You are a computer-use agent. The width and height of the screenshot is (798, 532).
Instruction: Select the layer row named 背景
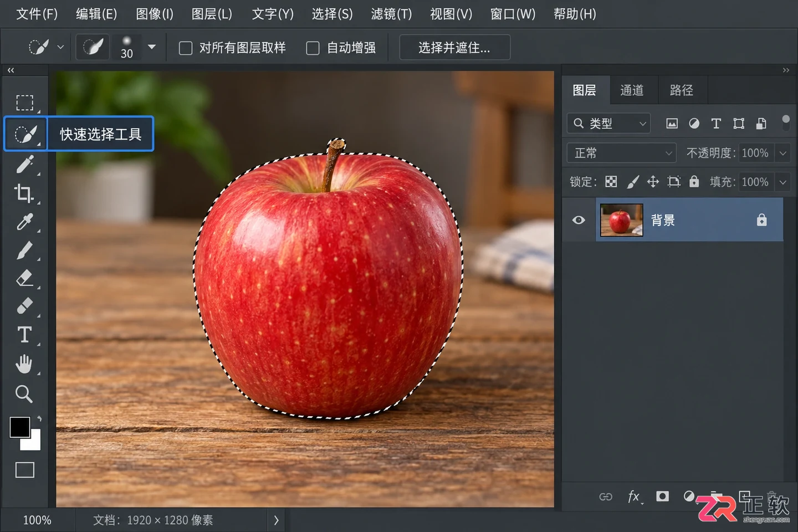tap(689, 220)
